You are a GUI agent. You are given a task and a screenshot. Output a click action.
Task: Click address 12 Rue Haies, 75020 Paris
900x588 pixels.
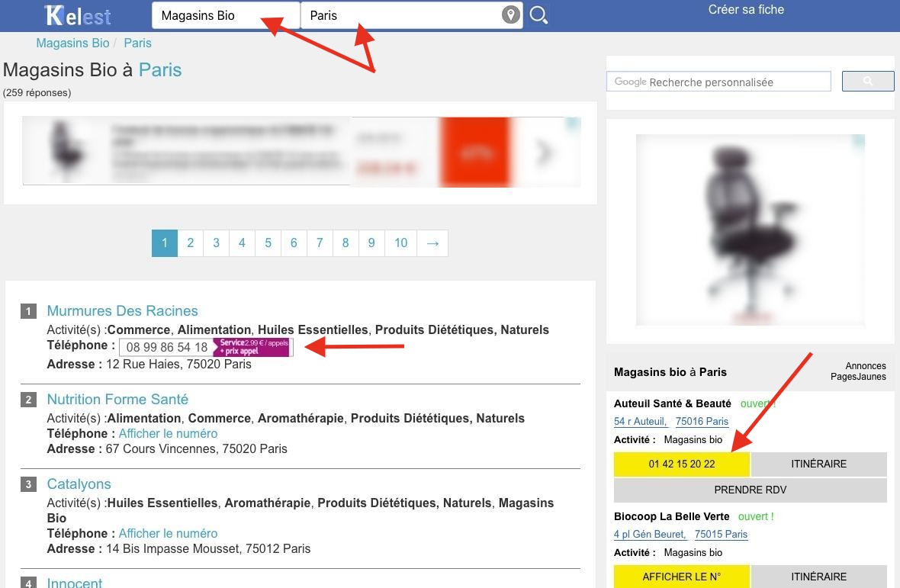click(x=178, y=365)
